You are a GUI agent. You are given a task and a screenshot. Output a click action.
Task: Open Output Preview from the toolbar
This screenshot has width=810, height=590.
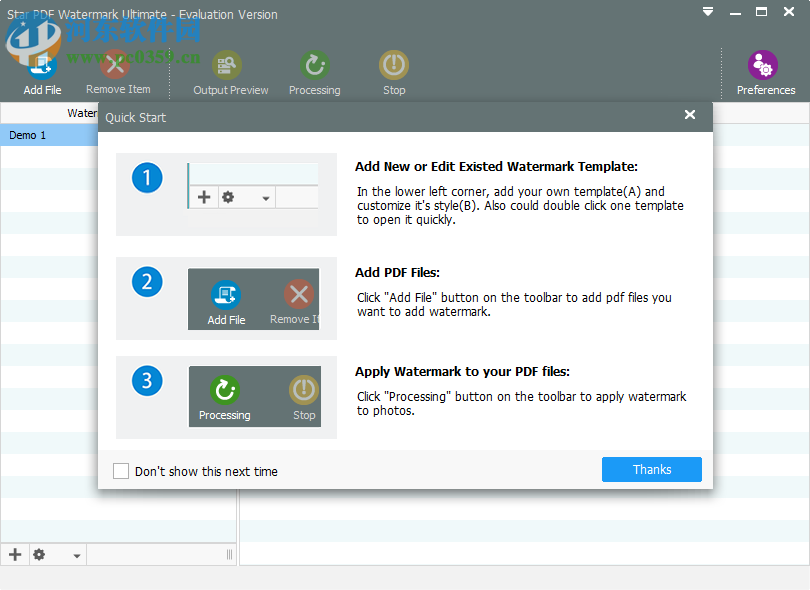tap(230, 74)
